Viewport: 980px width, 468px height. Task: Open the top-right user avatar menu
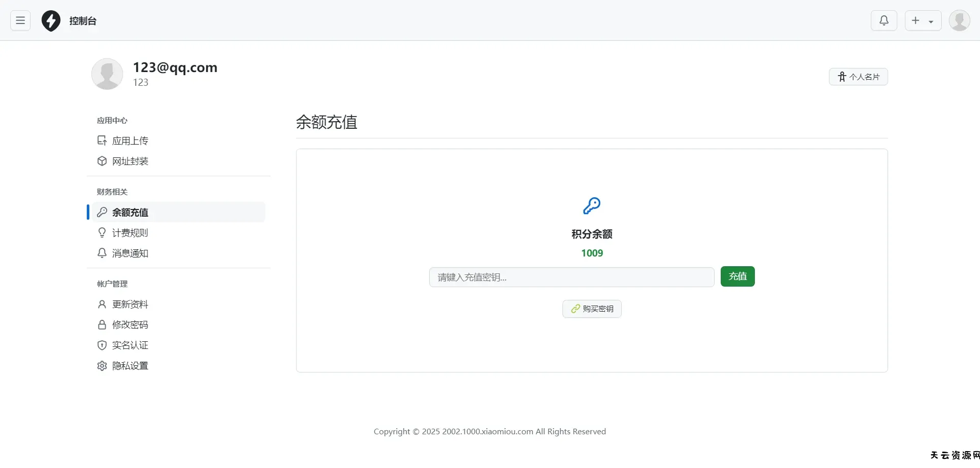[x=959, y=20]
